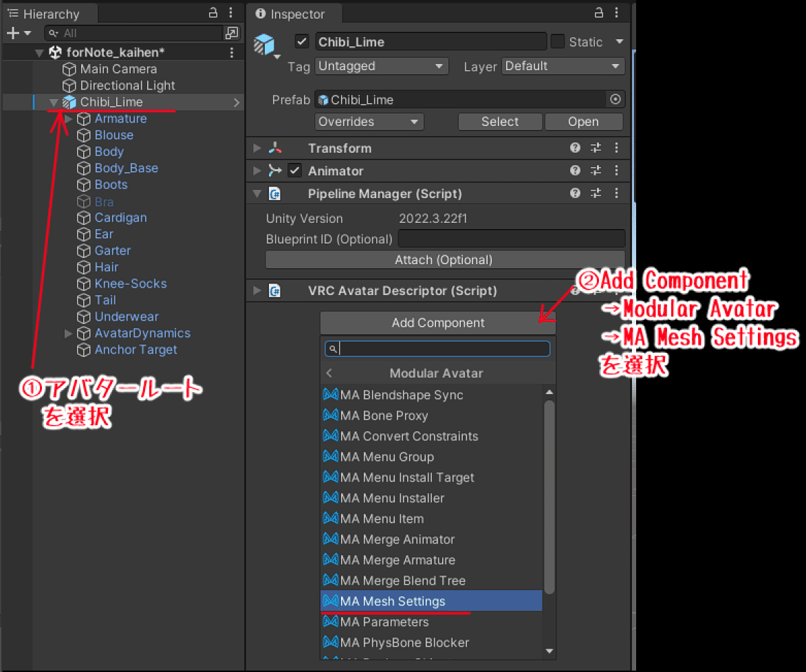
Task: Click the component list scroll down arrow
Action: [549, 651]
